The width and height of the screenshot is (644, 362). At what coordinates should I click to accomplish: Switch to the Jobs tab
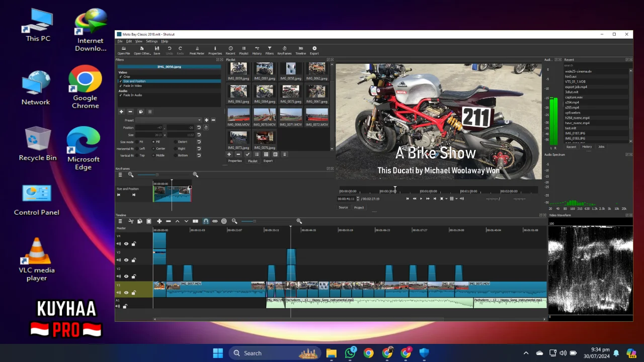pyautogui.click(x=601, y=147)
